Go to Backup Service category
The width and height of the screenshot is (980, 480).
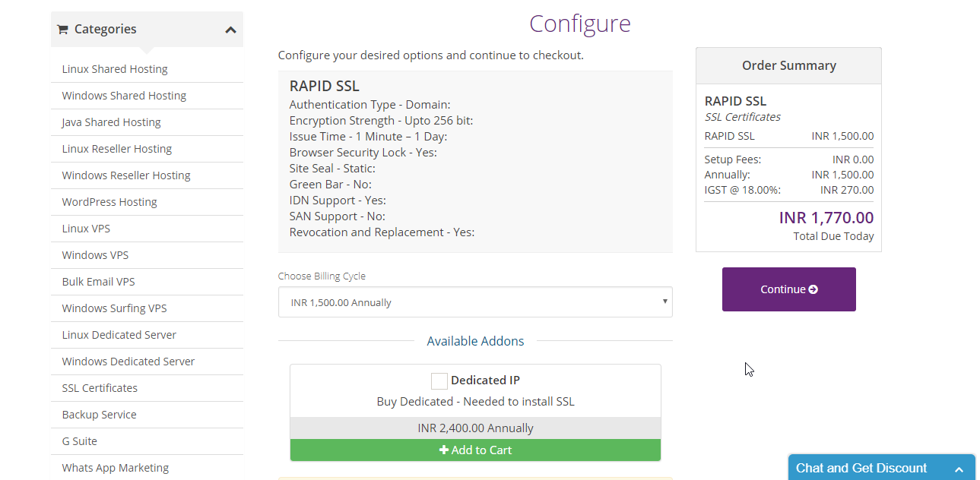click(x=99, y=415)
